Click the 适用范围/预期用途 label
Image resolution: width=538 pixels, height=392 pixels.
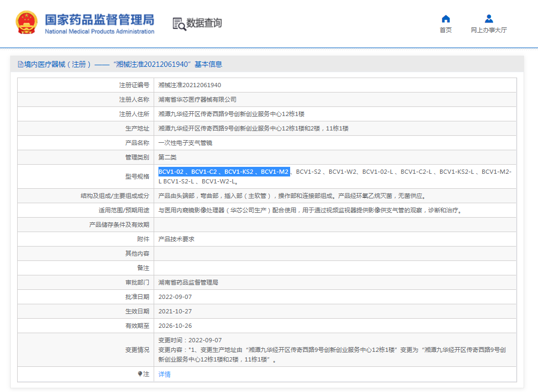[124, 210]
